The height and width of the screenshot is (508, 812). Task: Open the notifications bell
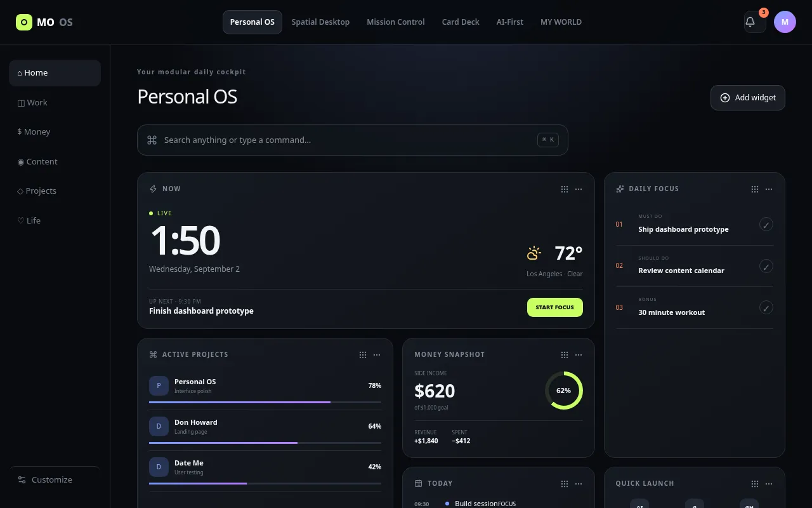[754, 22]
